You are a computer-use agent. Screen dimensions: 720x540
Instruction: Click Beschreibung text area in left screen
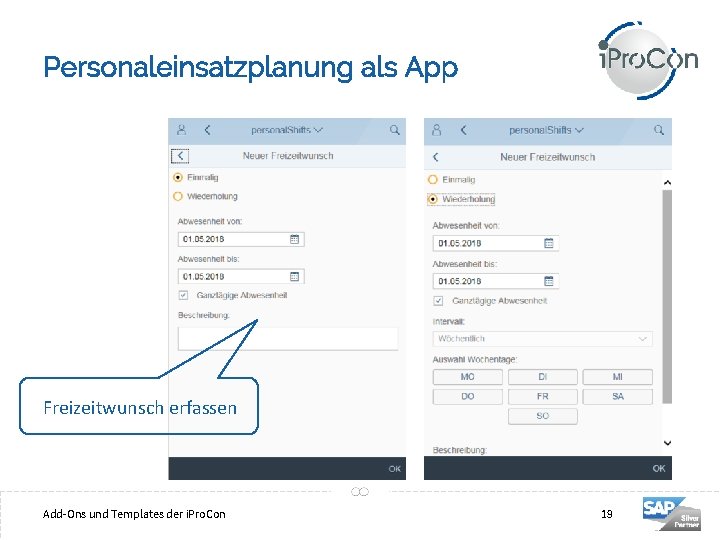[x=288, y=339]
